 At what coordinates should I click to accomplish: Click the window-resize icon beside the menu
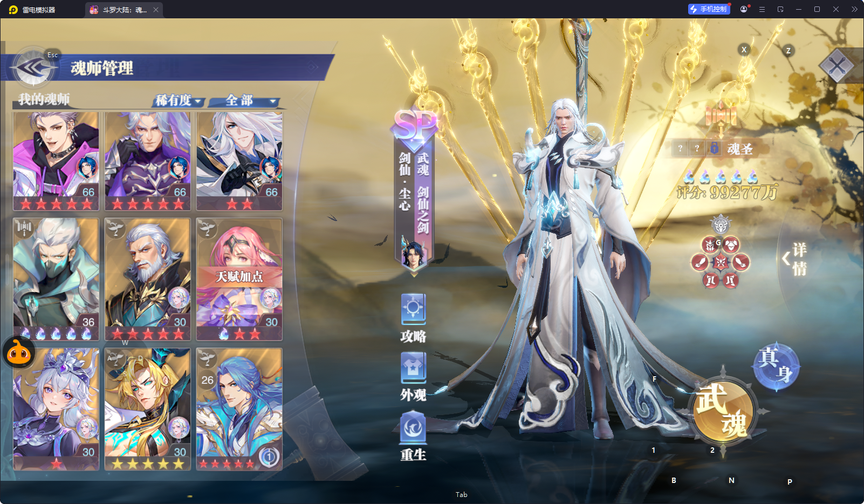pyautogui.click(x=780, y=9)
